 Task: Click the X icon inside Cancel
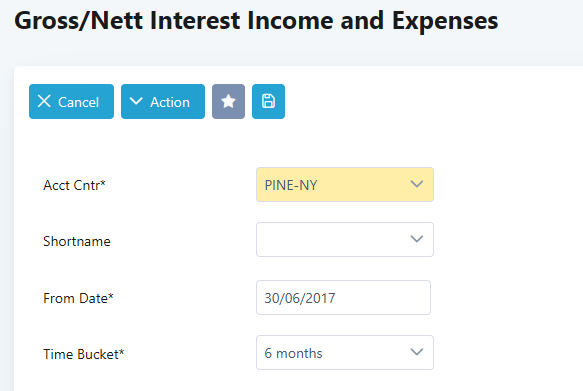(x=44, y=101)
